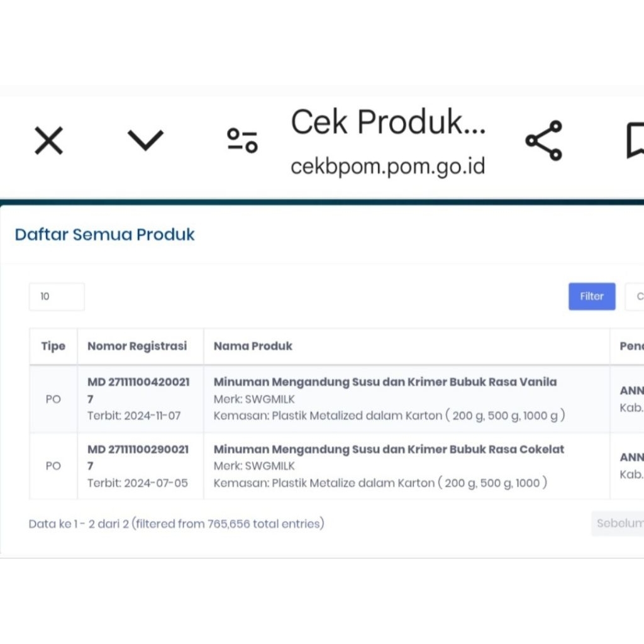Tap the cekbpom.pom.go.id URL text
644x644 pixels.
click(x=387, y=167)
